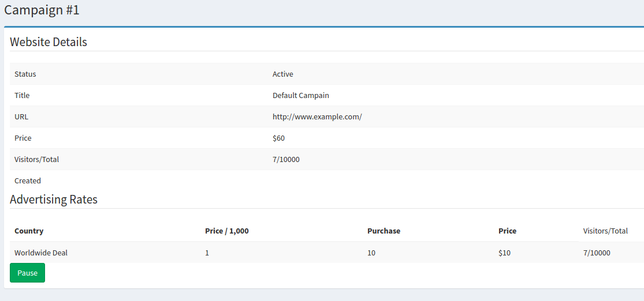
Task: Click the $10 price cell in rates table
Action: tap(504, 253)
